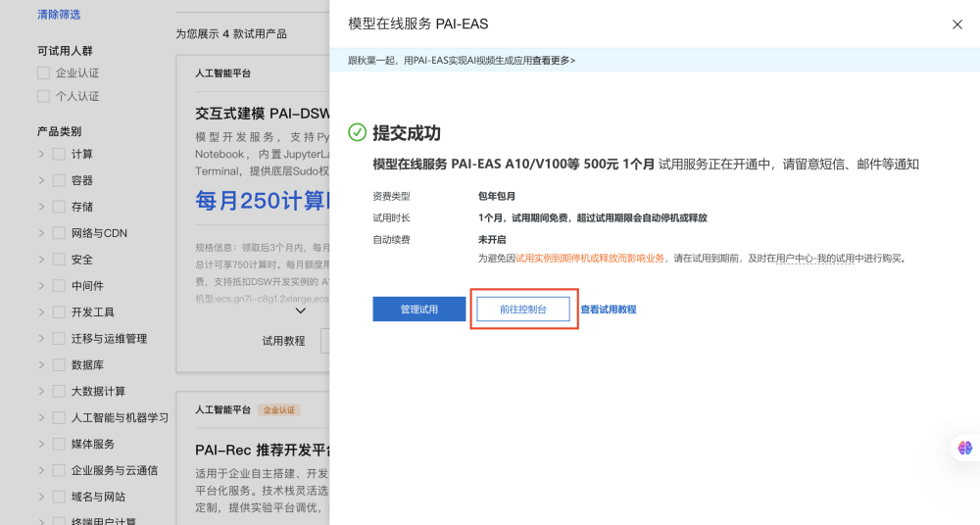The image size is (980, 525).
Task: Expand the 大数据计算 category chevron
Action: point(41,391)
